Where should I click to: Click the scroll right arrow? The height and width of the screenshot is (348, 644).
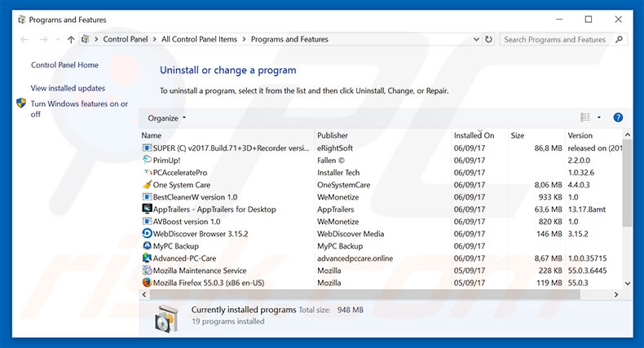click(x=616, y=294)
